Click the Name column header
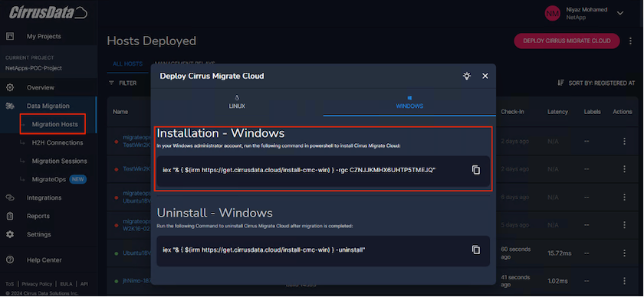 tap(120, 112)
